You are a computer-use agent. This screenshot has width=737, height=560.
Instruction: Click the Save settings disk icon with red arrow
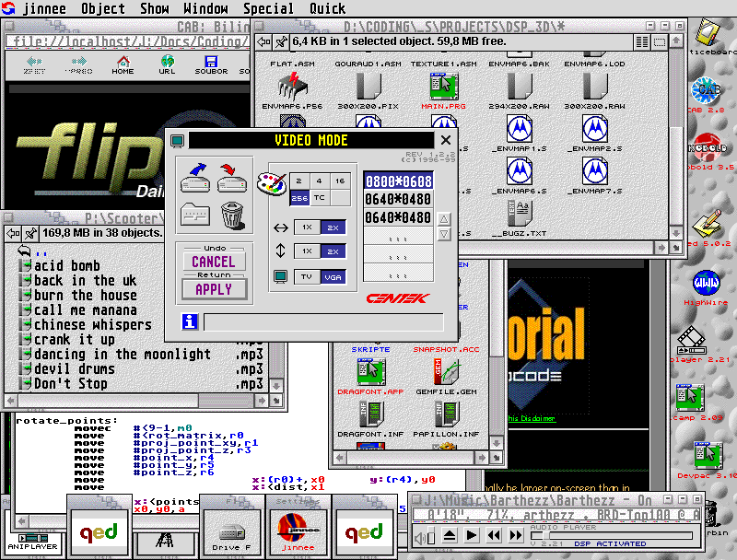(x=232, y=177)
